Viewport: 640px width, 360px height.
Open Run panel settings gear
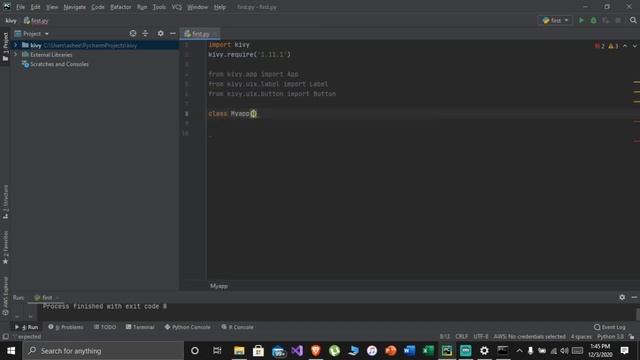coord(622,297)
